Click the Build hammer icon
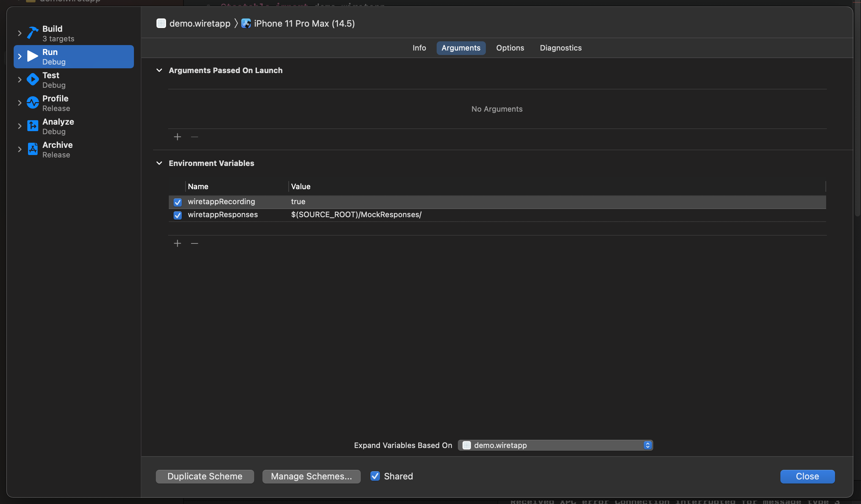861x504 pixels. [x=32, y=33]
